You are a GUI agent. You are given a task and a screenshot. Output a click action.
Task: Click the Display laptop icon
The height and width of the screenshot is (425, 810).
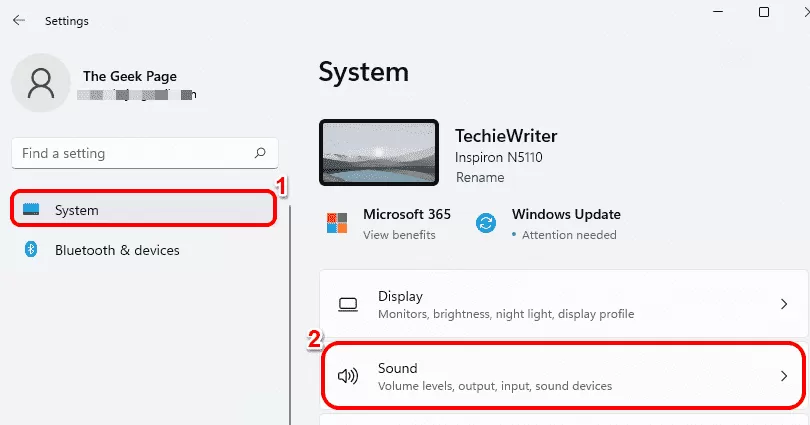pos(348,305)
